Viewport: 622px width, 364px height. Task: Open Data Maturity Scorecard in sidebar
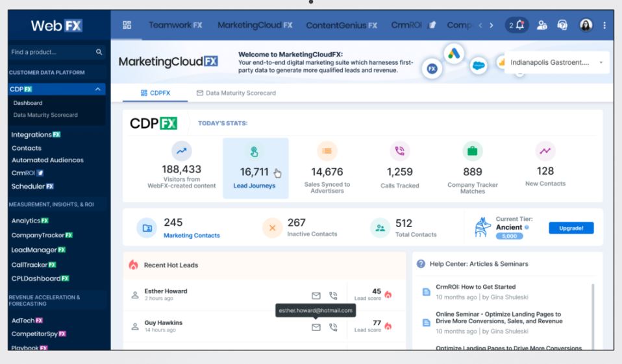[45, 115]
